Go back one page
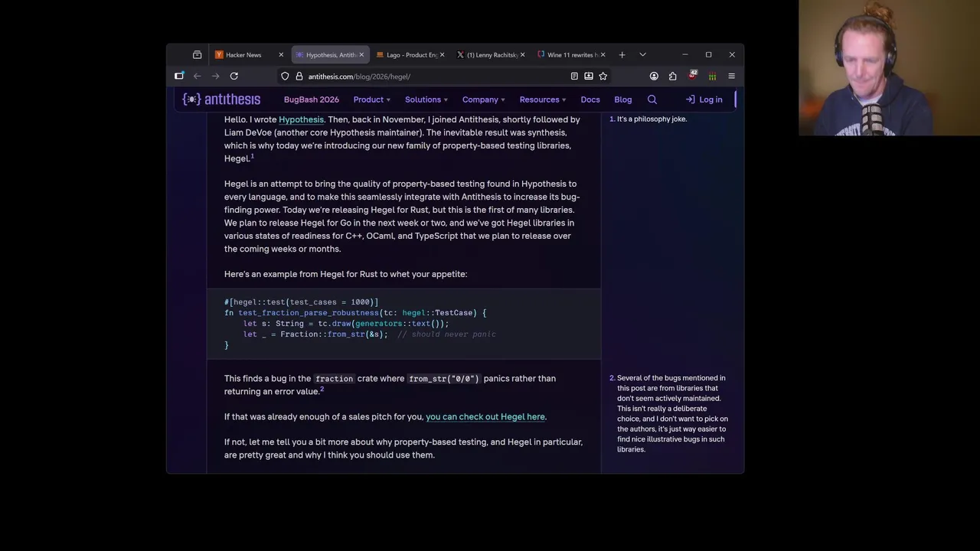This screenshot has width=980, height=551. 198,77
